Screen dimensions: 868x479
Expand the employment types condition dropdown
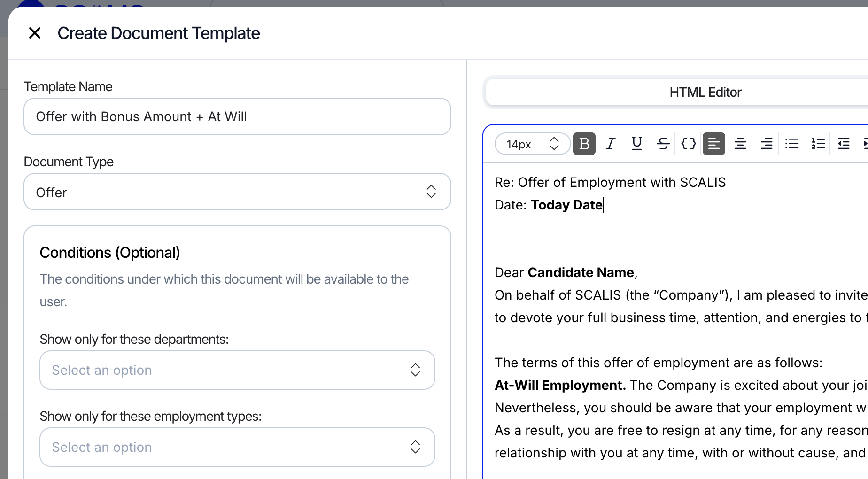pos(237,447)
